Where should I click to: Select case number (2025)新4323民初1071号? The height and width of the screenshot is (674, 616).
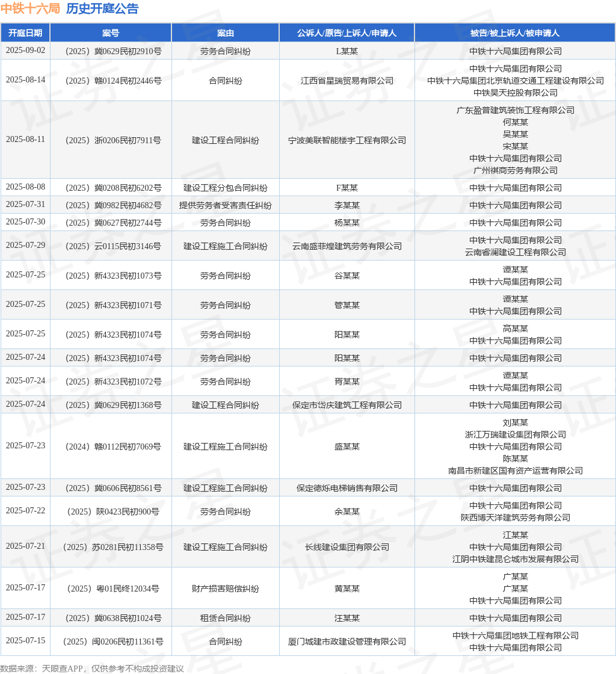click(x=114, y=305)
